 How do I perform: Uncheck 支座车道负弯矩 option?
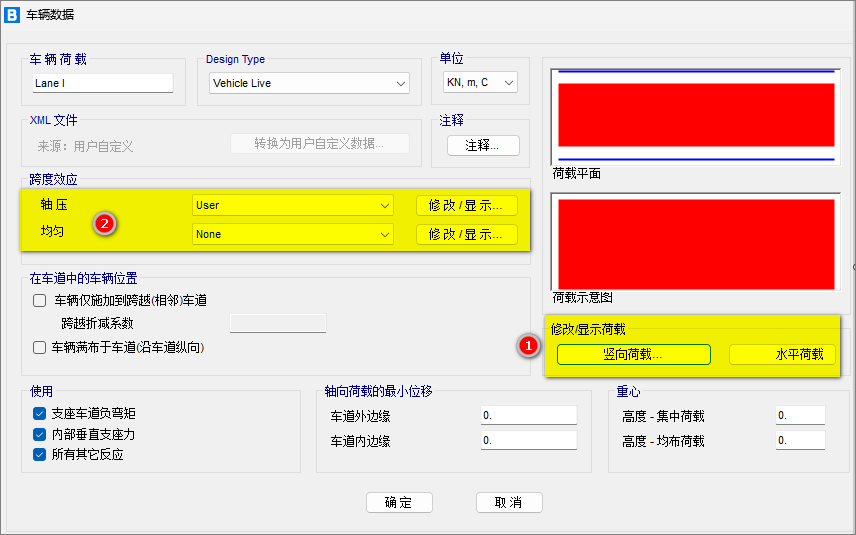point(40,414)
